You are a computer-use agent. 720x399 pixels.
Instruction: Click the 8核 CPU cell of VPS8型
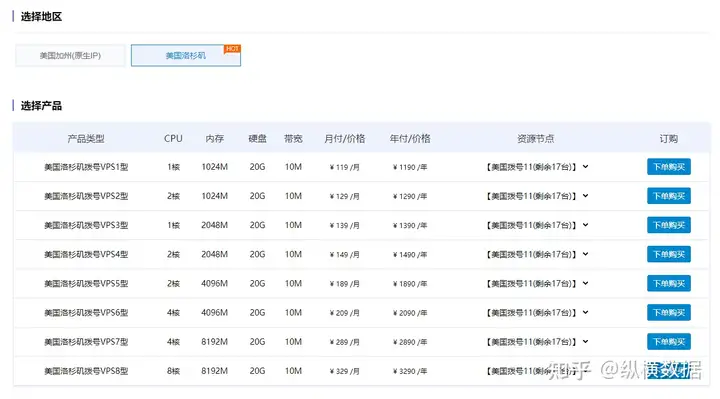173,371
